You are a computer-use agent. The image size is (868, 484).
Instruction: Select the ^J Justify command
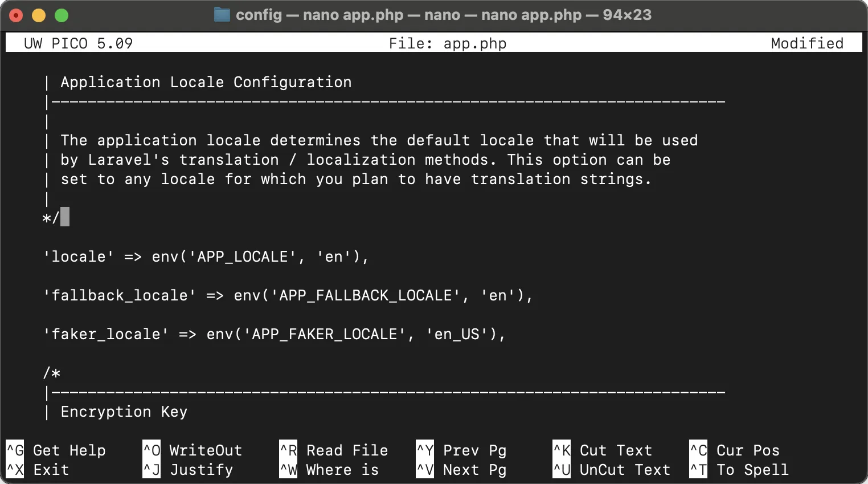tap(188, 470)
